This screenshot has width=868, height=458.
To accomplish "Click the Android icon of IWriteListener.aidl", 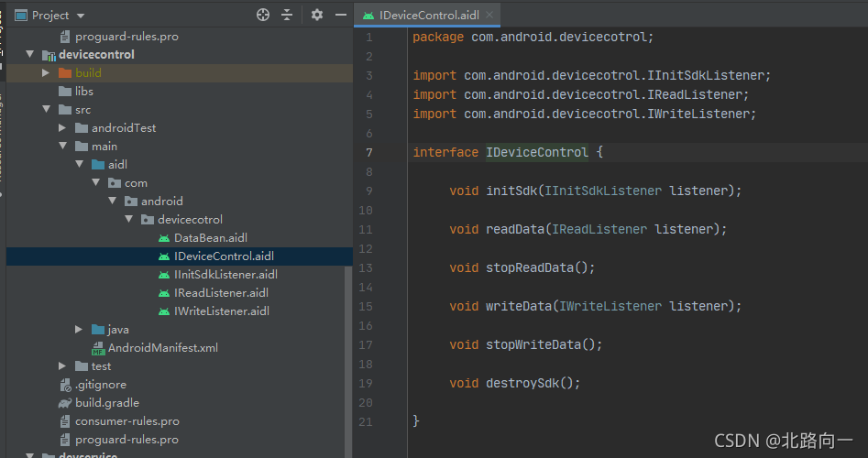I will click(164, 311).
